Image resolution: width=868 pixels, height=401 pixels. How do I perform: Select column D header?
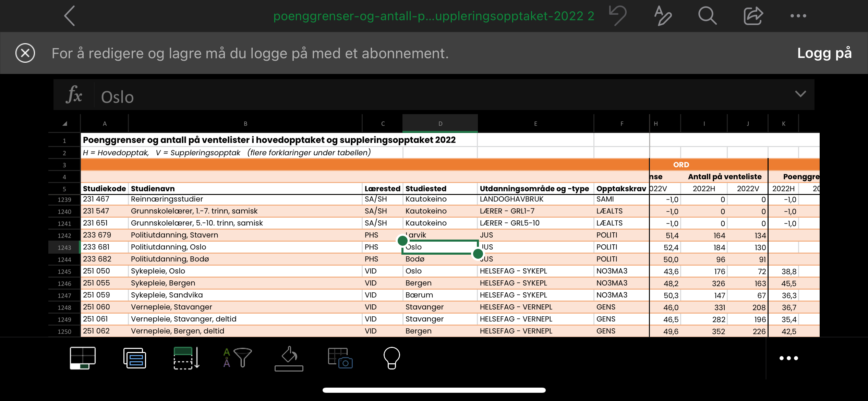click(x=440, y=124)
